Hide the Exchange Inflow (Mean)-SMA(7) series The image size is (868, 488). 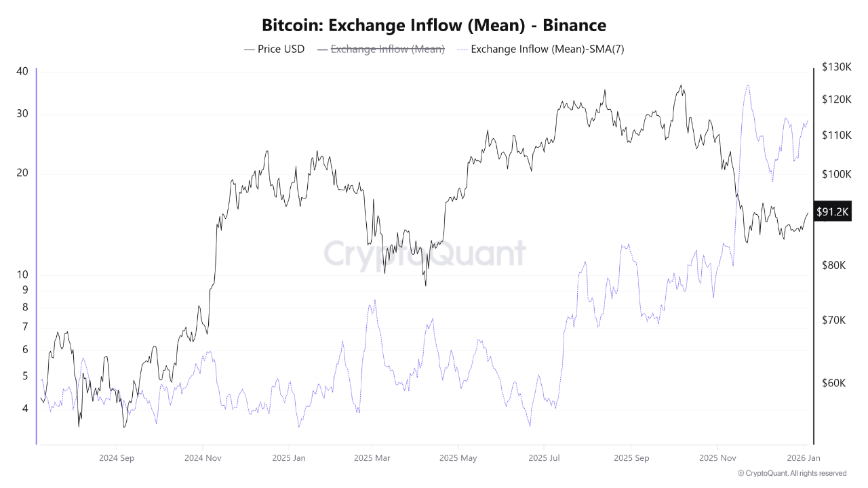point(547,49)
